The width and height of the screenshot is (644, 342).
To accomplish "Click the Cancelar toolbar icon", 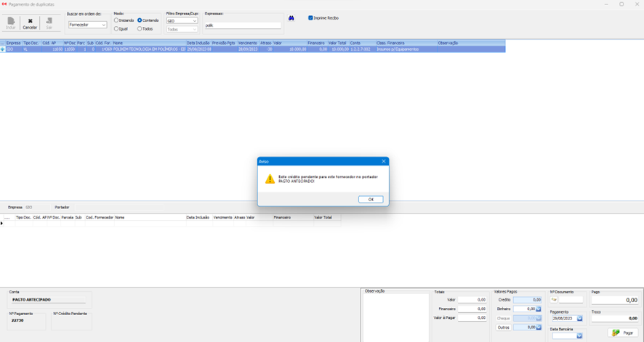I will coord(30,23).
